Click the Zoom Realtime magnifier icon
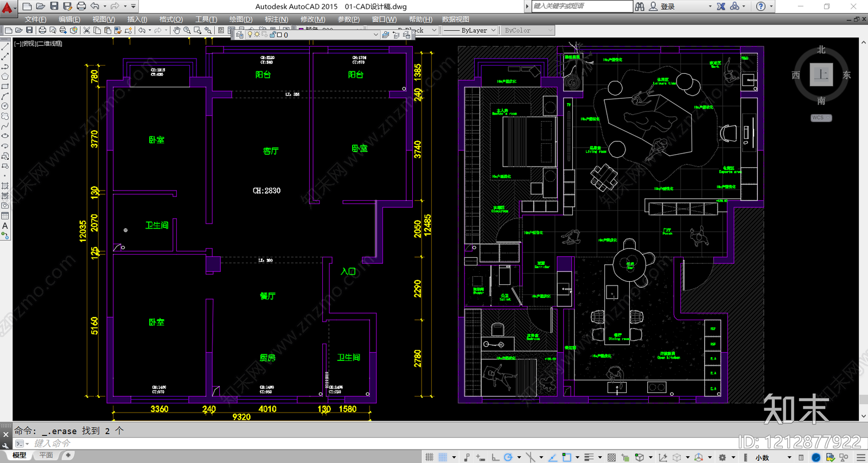Image resolution: width=868 pixels, height=463 pixels. pos(187,30)
